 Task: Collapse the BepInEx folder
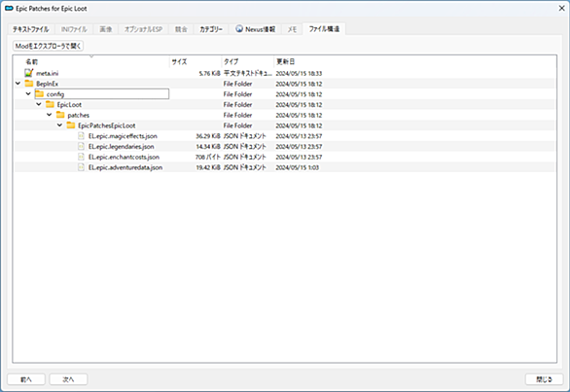[x=18, y=84]
